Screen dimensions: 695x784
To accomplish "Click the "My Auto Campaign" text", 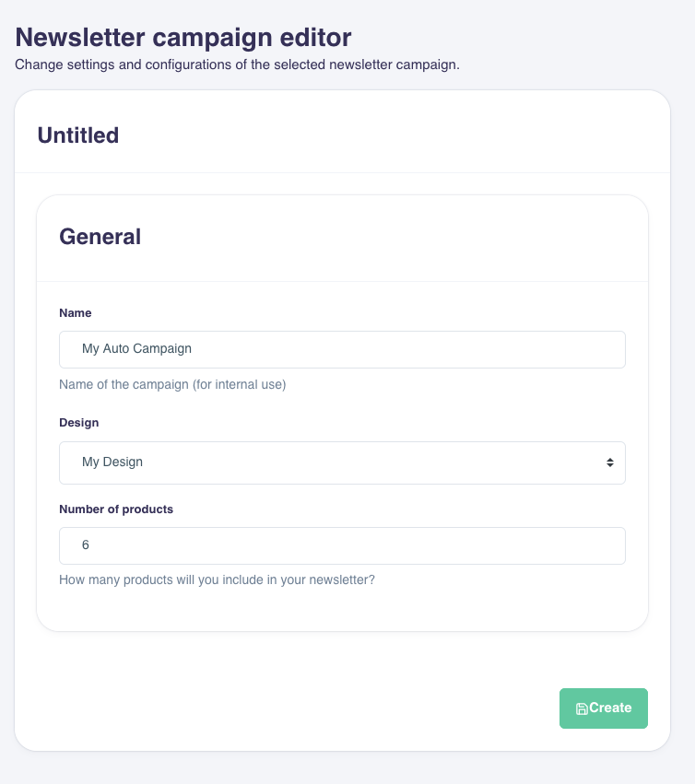I will (x=137, y=349).
